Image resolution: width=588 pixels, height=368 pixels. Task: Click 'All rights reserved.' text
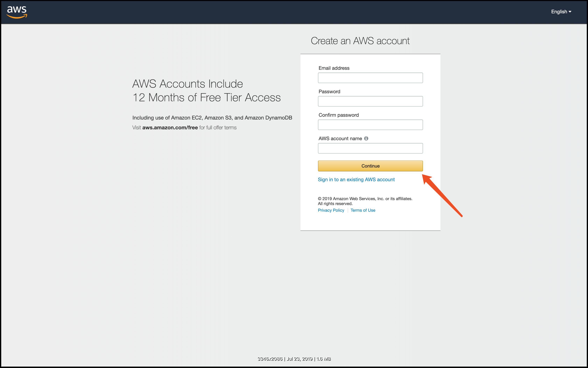pyautogui.click(x=335, y=204)
